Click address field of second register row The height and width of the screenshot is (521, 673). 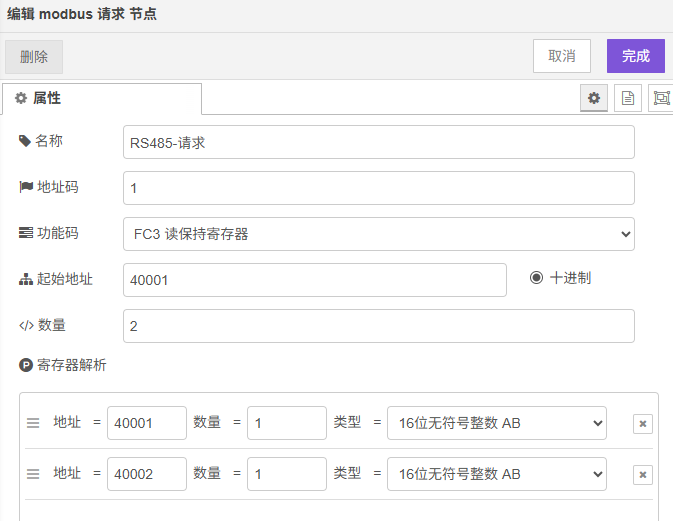click(147, 474)
